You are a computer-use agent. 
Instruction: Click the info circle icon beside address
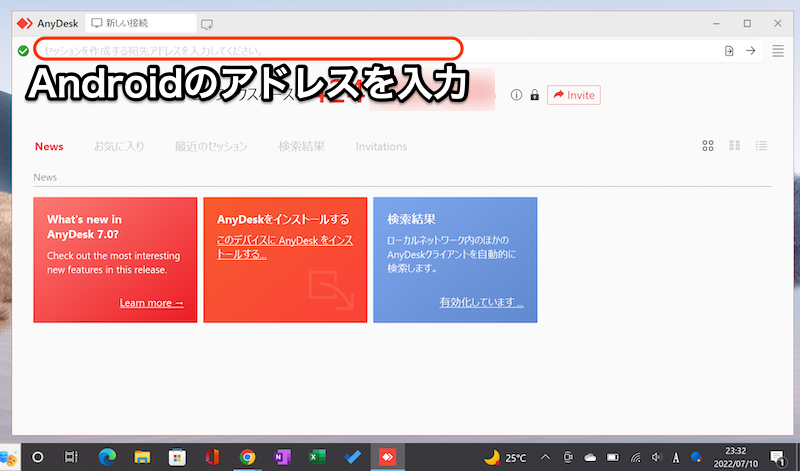click(516, 96)
